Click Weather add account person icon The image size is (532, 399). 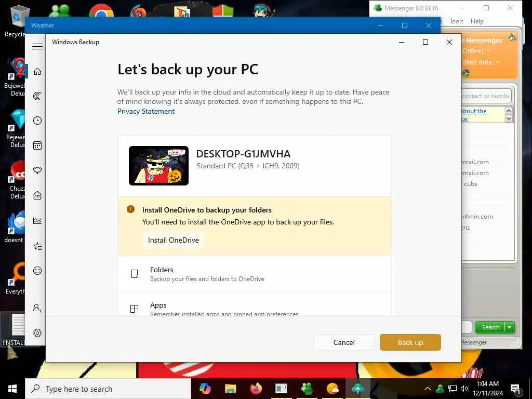37,308
